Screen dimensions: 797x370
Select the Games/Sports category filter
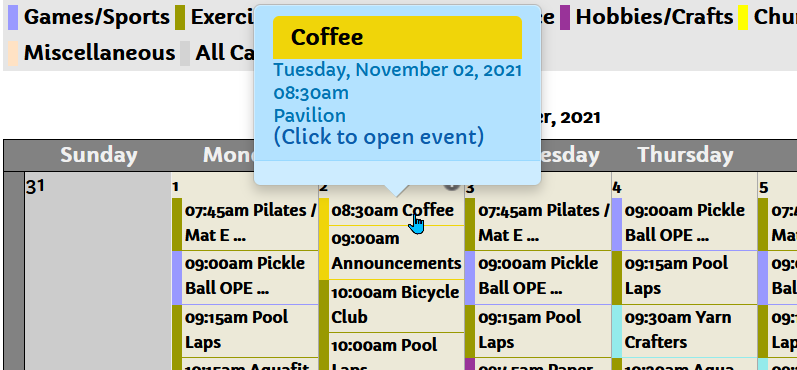pos(97,17)
